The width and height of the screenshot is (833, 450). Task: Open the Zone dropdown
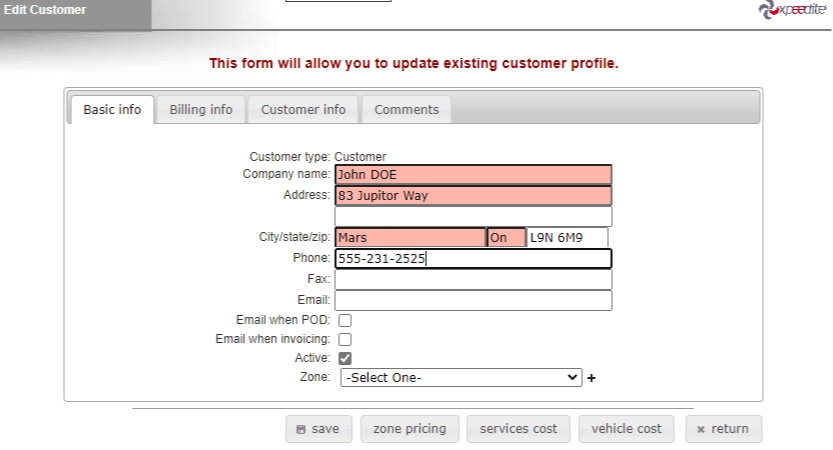pyautogui.click(x=461, y=378)
